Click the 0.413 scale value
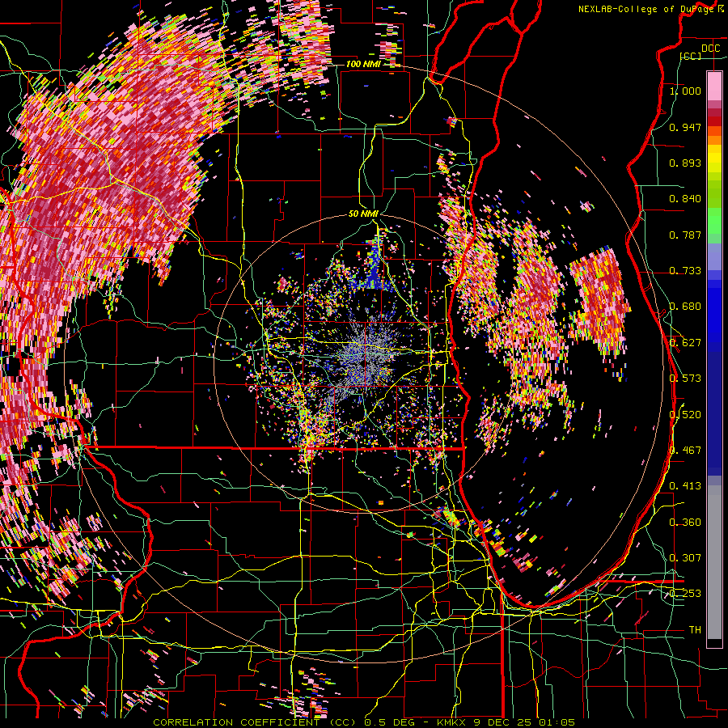 pyautogui.click(x=685, y=485)
